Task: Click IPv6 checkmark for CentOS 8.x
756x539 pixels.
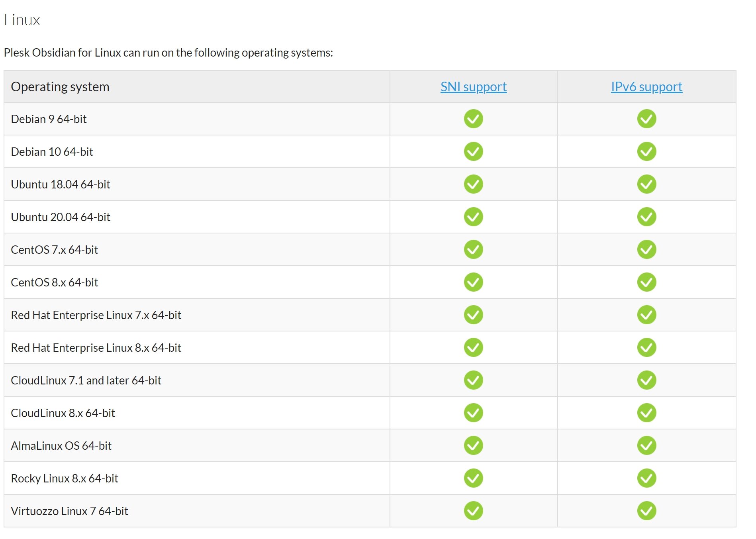Action: coord(646,282)
